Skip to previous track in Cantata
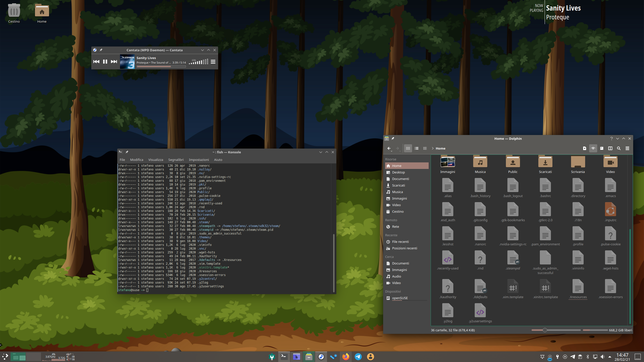This screenshot has width=644, height=362. click(x=96, y=62)
